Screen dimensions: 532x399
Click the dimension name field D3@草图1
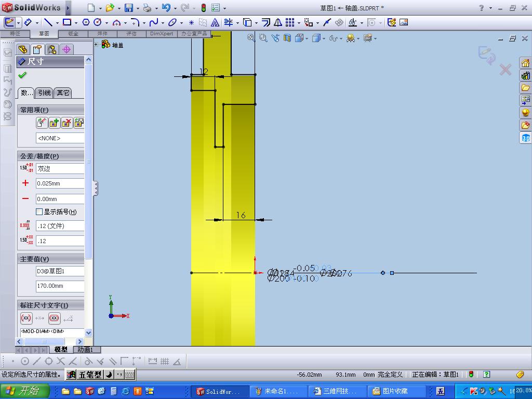(x=60, y=271)
